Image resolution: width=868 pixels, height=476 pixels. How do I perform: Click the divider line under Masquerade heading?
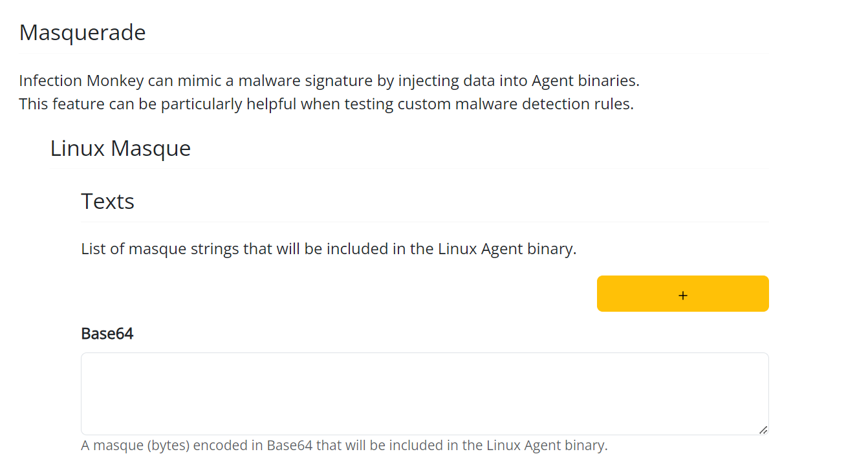(393, 53)
